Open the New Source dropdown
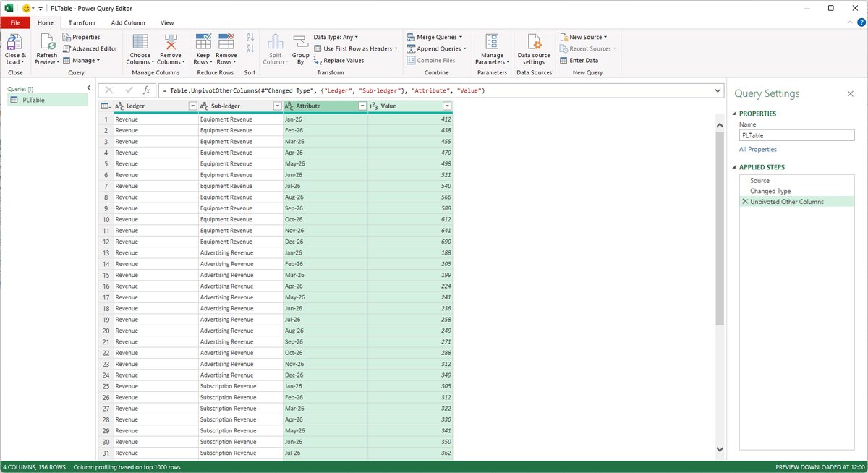Screen dimensions: 868x473 point(583,37)
